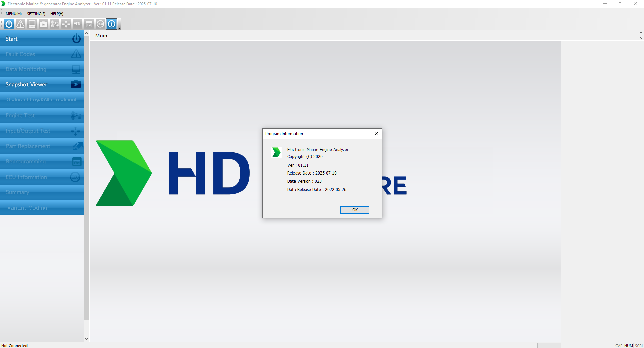Screen dimensions: 644x348
Task: Select the Engine Test toolbar icon
Action: [x=55, y=24]
